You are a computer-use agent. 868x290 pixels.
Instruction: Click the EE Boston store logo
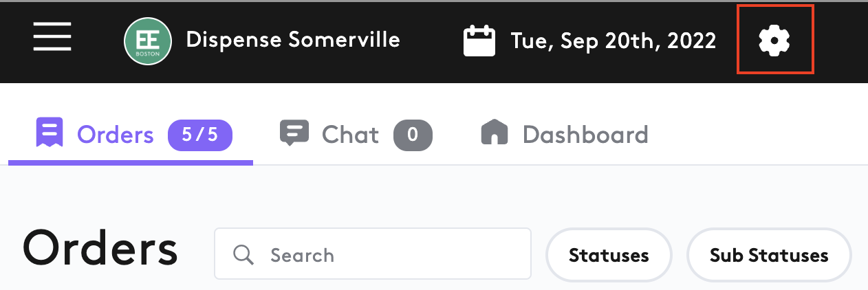(147, 41)
